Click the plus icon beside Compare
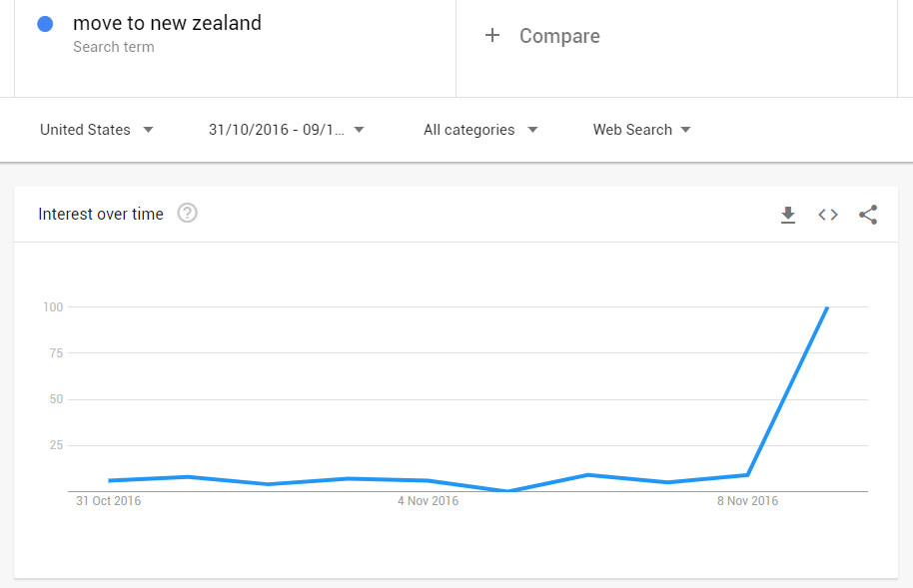 pos(491,36)
